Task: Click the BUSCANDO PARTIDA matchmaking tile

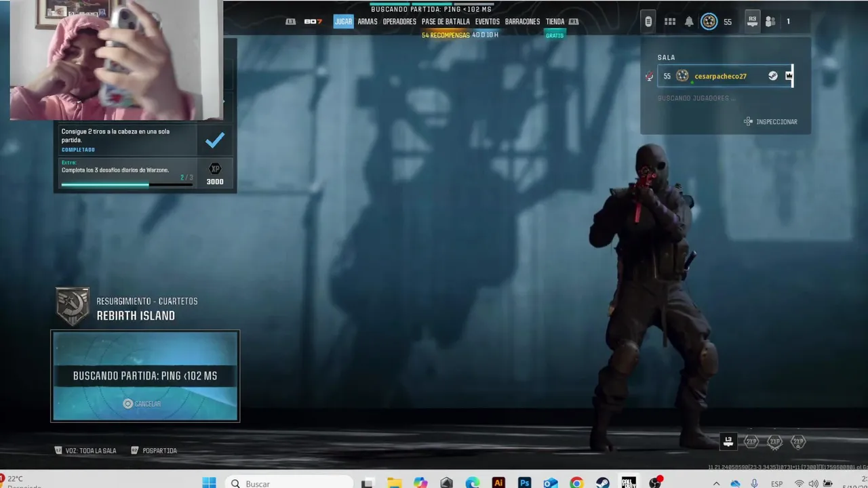Action: point(145,376)
